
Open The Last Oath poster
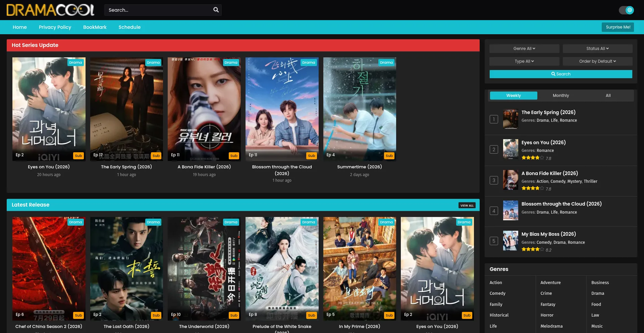126,269
